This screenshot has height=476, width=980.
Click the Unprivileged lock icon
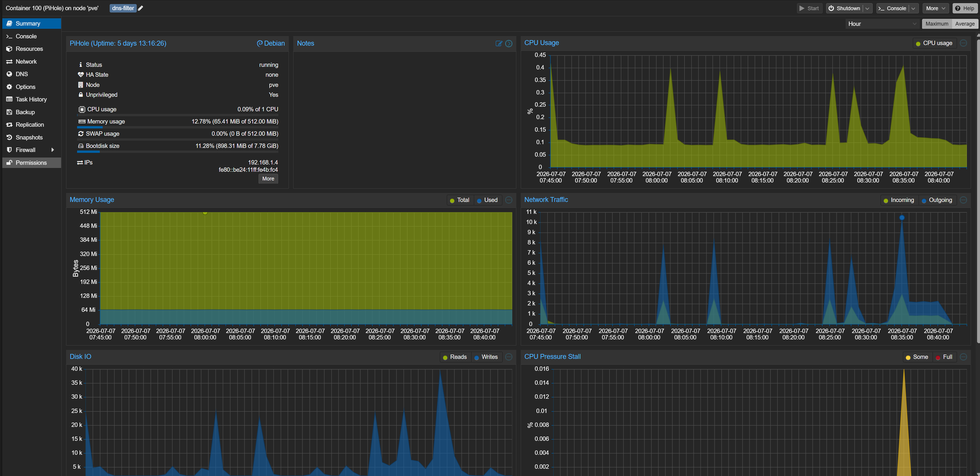pyautogui.click(x=81, y=95)
